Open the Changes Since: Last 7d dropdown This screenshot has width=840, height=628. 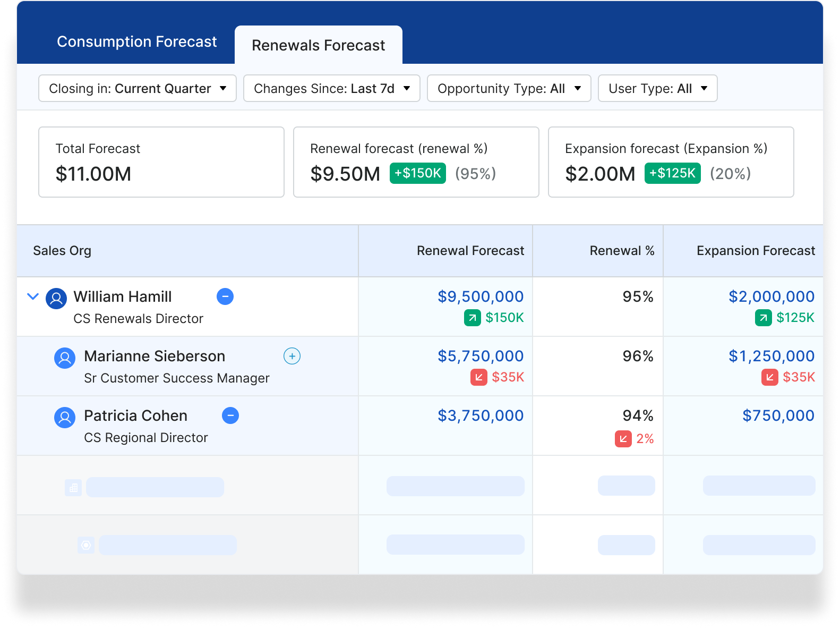click(x=332, y=88)
